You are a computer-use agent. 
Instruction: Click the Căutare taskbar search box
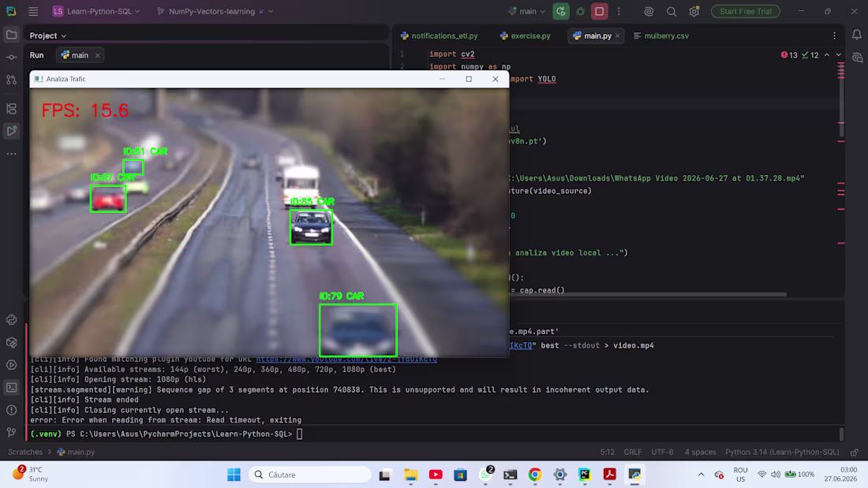pos(310,475)
